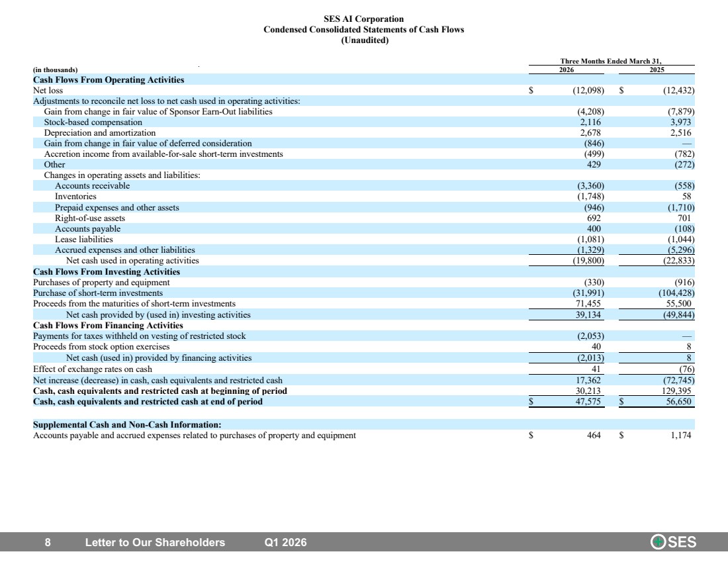
Task: Select Effect of exchange rates on cash
Action: (93, 369)
